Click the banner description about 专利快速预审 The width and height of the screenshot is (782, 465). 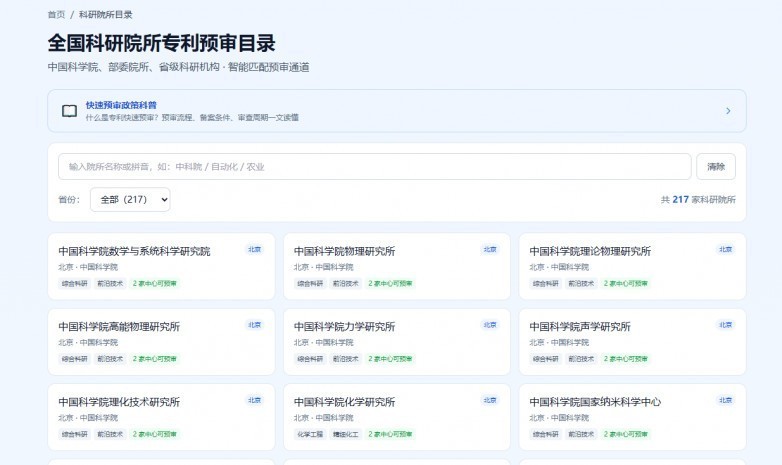(x=192, y=118)
